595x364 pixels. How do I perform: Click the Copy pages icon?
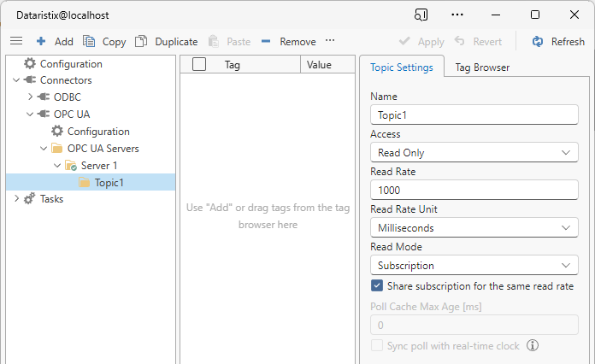[89, 41]
